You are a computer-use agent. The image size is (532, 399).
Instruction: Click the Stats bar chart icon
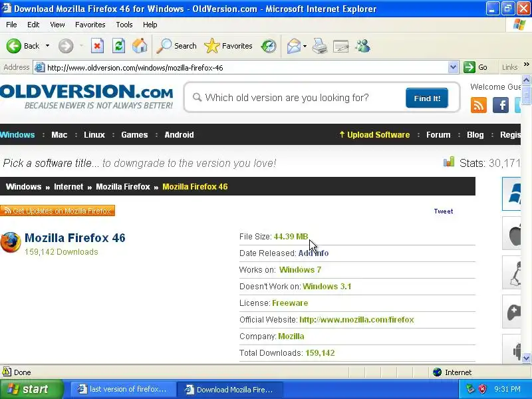[x=448, y=162]
